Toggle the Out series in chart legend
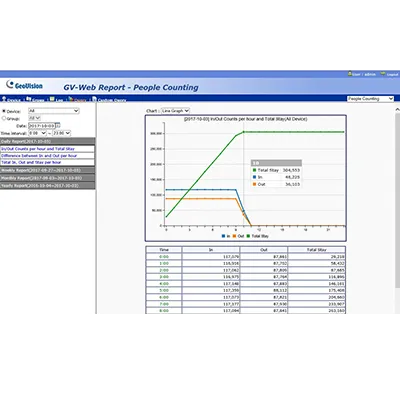Viewport: 400px width, 400px height. point(238,236)
